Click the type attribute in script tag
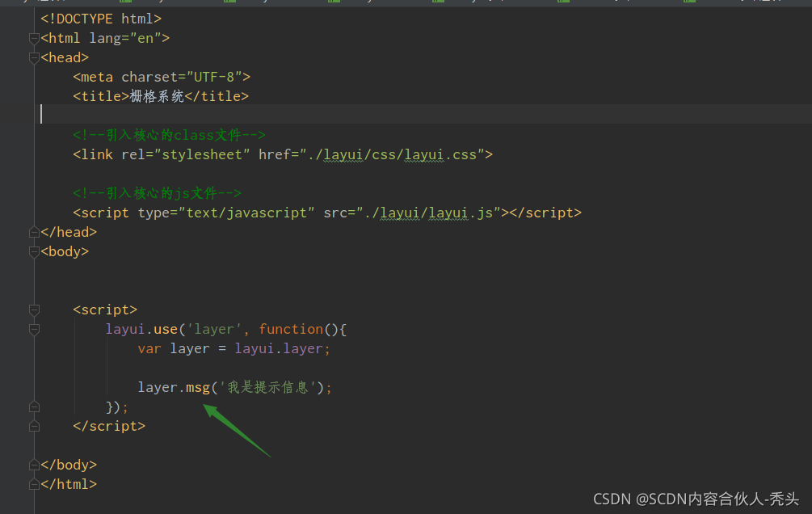The height and width of the screenshot is (514, 812). pyautogui.click(x=154, y=213)
